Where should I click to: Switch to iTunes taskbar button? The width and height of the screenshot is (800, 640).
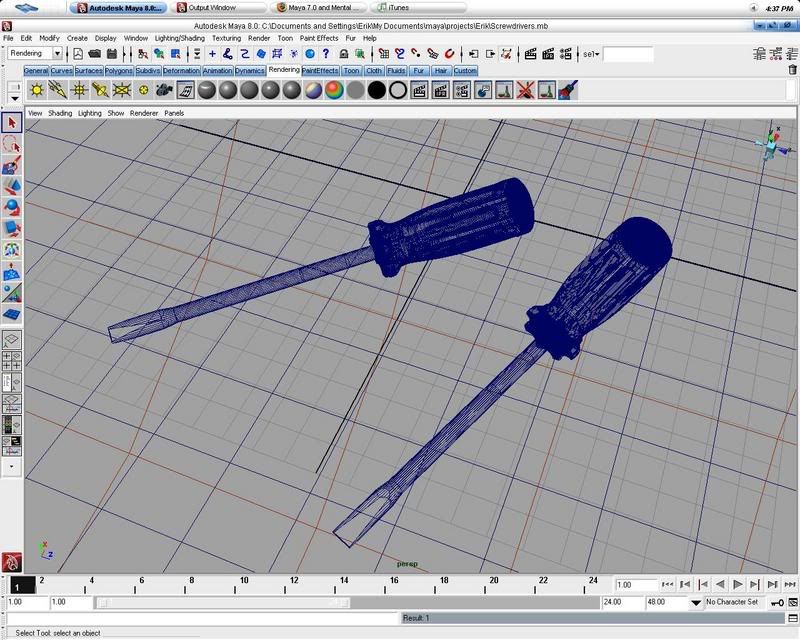(x=421, y=8)
